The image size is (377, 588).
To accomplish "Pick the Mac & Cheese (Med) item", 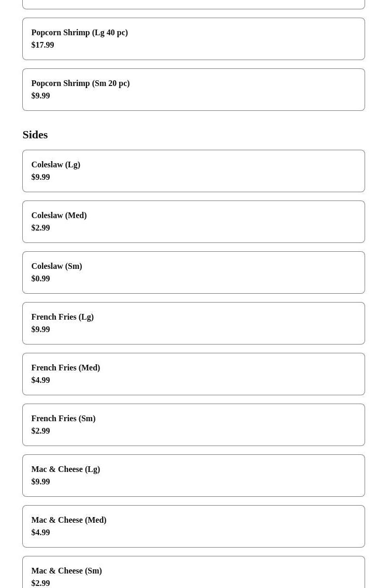I will [x=193, y=526].
